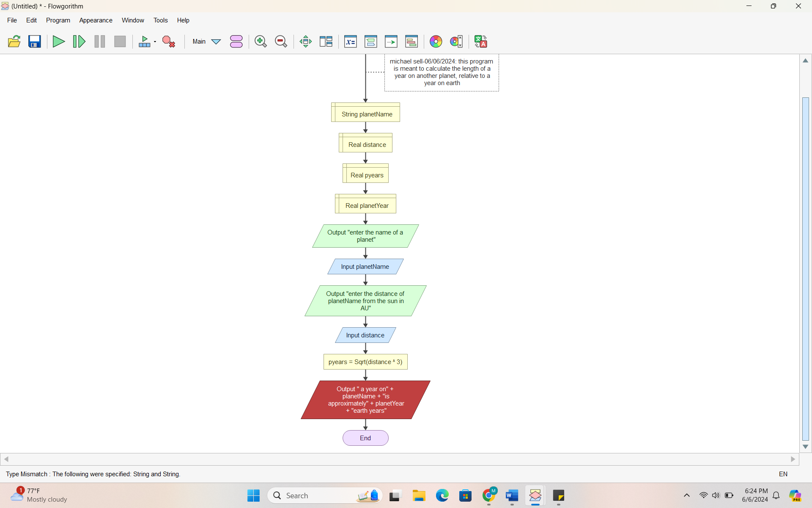The width and height of the screenshot is (812, 508).
Task: Click the Step execution icon
Action: 79,41
